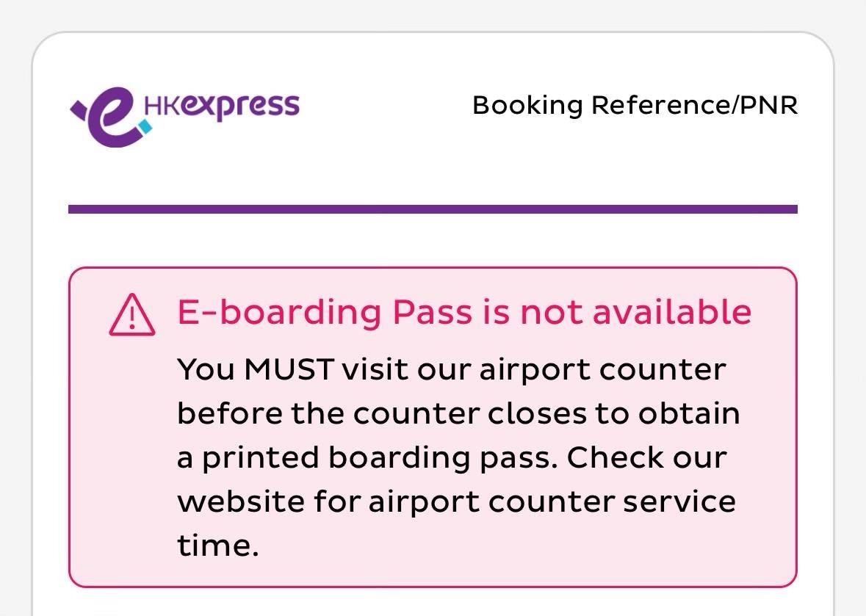Click the word 'MUST' in the notice
Screen dimensions: 866x616
point(289,369)
